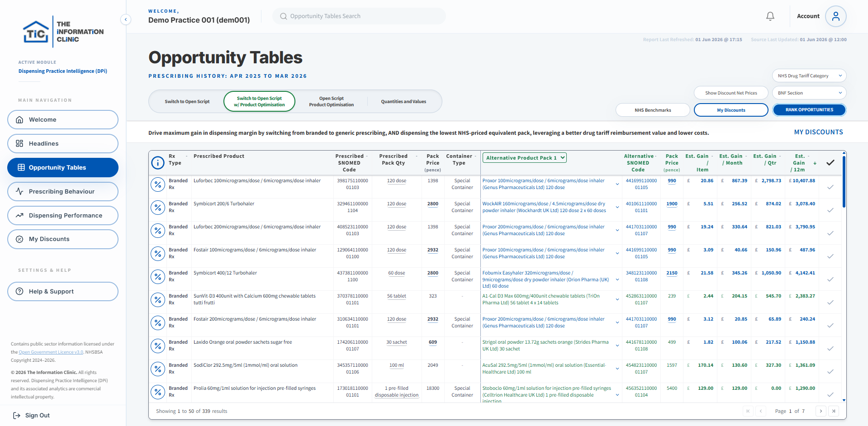Viewport: 868px width, 426px height.
Task: Go to next page of results
Action: tap(821, 411)
